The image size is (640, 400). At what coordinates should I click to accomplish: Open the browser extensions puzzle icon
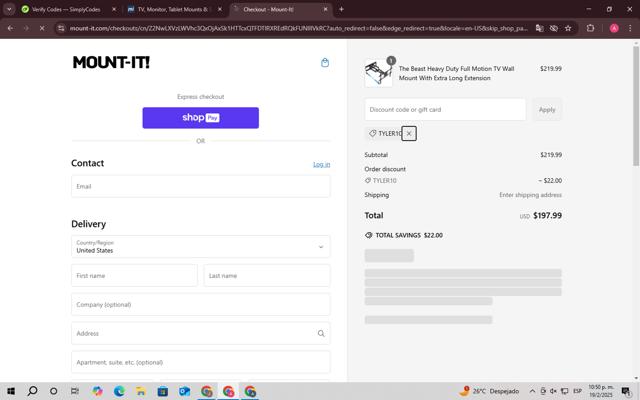click(590, 28)
